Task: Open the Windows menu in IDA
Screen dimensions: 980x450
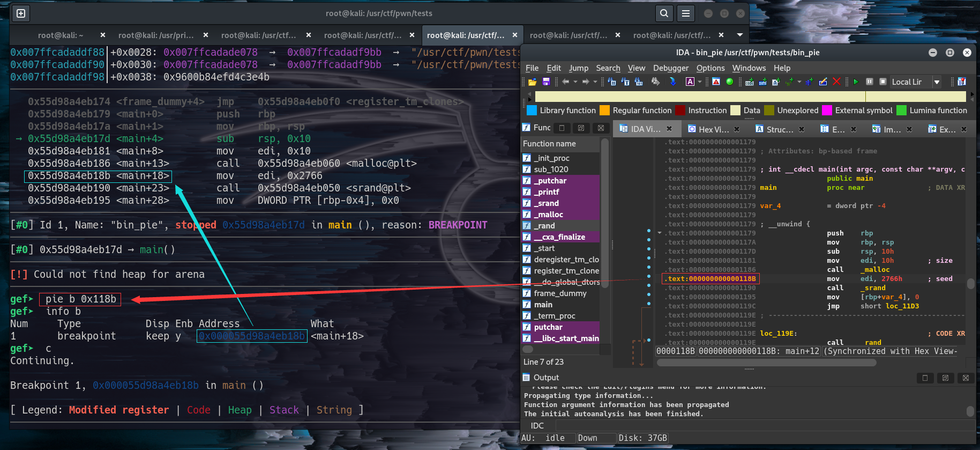Action: coord(749,68)
